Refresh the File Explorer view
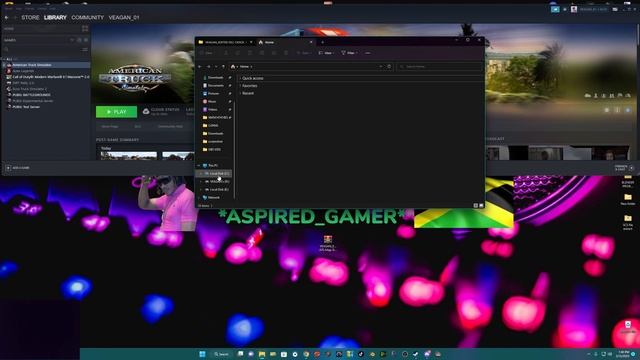 click(389, 67)
